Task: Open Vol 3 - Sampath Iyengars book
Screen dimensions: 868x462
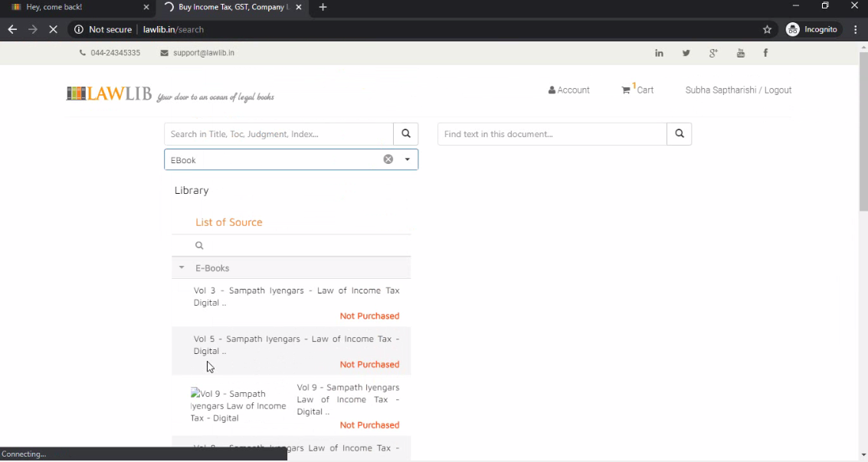Action: click(x=296, y=297)
